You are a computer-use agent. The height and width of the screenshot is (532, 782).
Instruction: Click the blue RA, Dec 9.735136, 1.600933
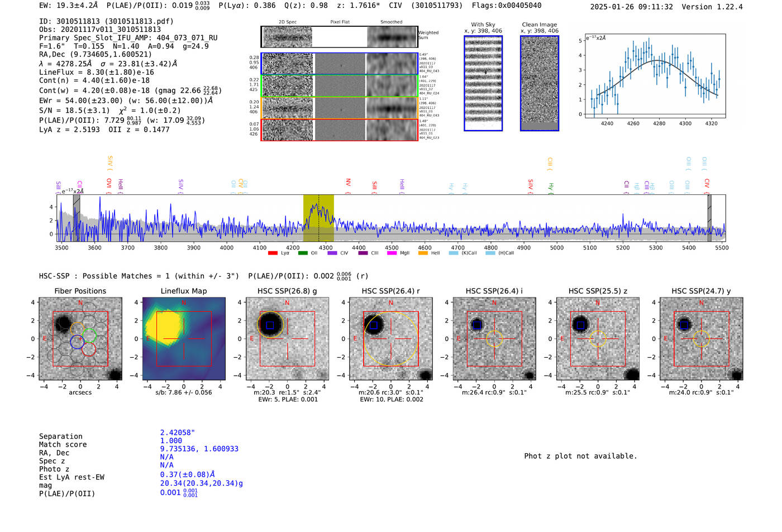pyautogui.click(x=199, y=449)
